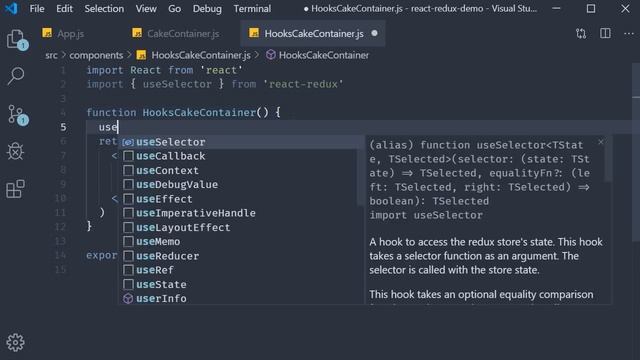This screenshot has height=360, width=640.
Task: Click the icon beside useSelector suggestion
Action: click(x=128, y=142)
